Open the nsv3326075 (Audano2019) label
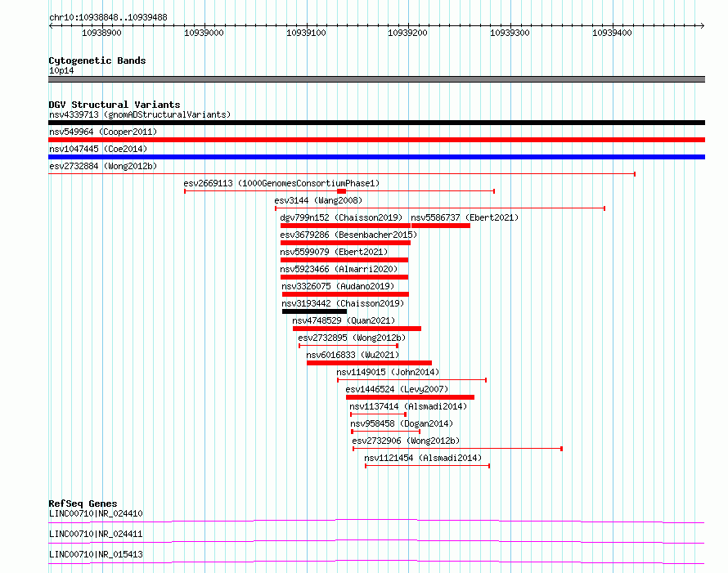This screenshot has width=728, height=573. [x=338, y=286]
